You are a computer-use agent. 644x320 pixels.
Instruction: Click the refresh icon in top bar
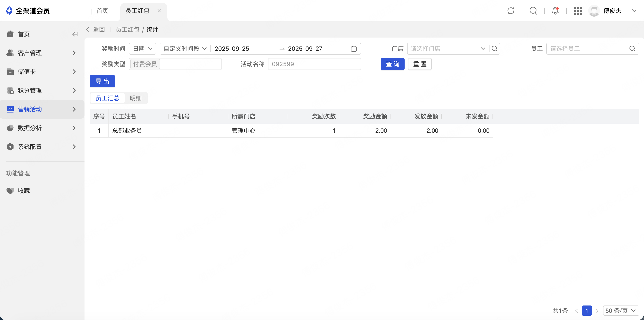point(511,11)
